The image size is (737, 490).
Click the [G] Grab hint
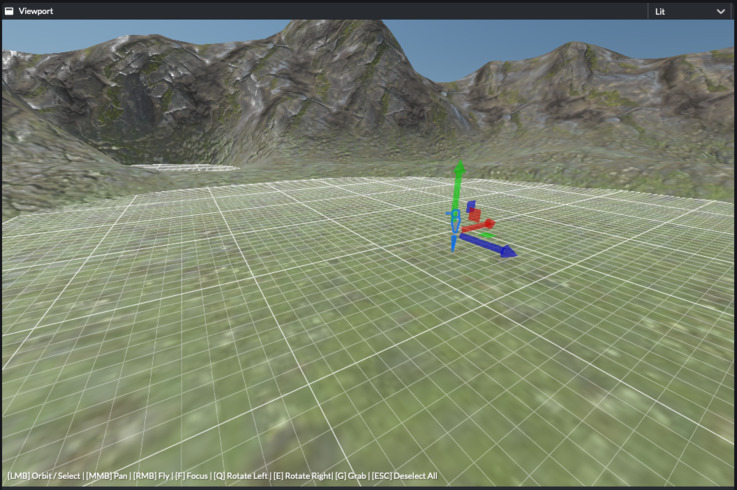coord(351,476)
